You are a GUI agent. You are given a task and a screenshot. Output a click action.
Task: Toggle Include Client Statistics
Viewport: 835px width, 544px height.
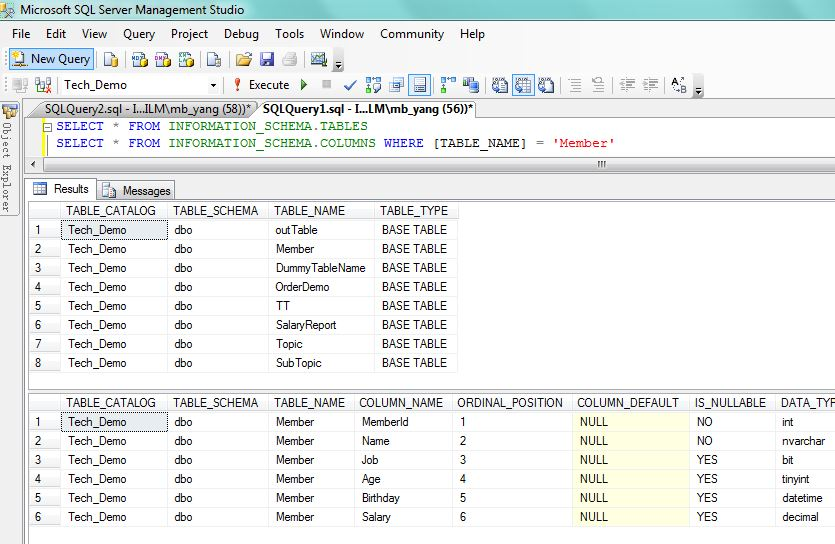click(x=471, y=85)
